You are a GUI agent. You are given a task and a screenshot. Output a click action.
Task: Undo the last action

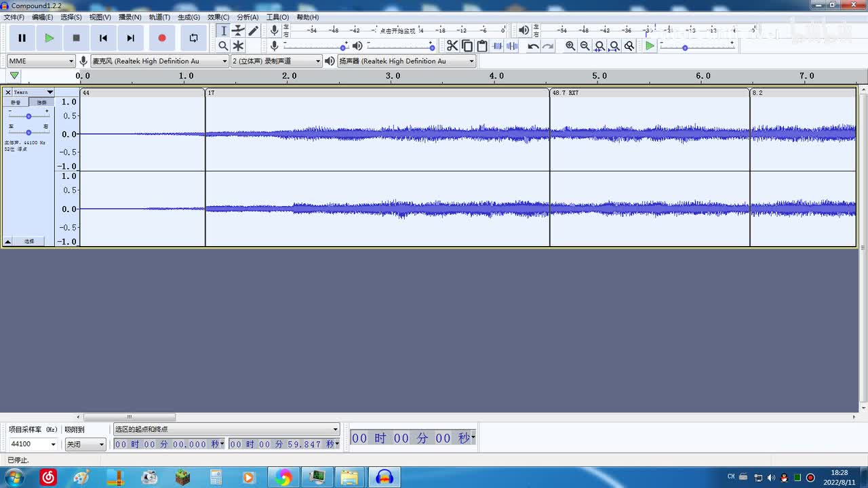click(x=533, y=45)
